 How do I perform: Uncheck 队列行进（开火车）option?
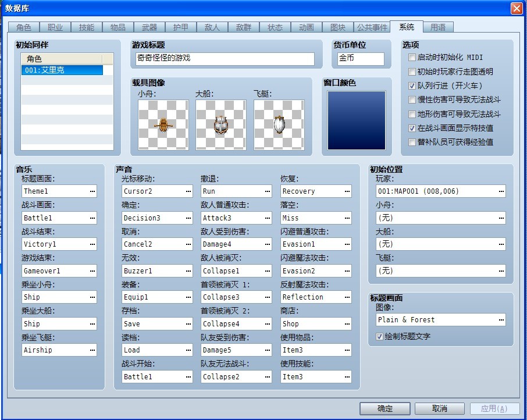(x=412, y=86)
